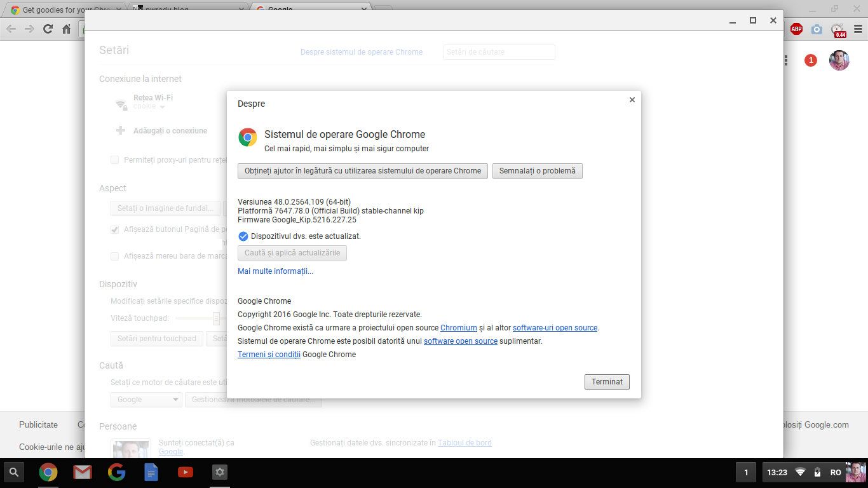
Task: Open the Google search engine dropdown
Action: pyautogui.click(x=146, y=400)
